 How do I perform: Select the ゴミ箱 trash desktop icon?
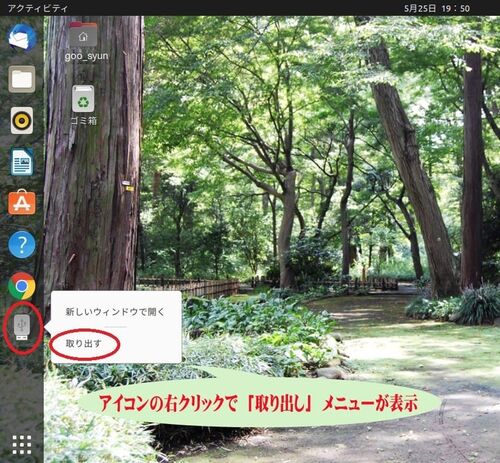click(83, 99)
